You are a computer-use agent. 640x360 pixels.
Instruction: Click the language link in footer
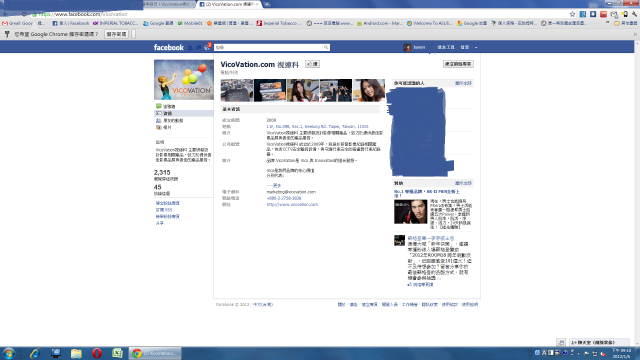(262, 304)
